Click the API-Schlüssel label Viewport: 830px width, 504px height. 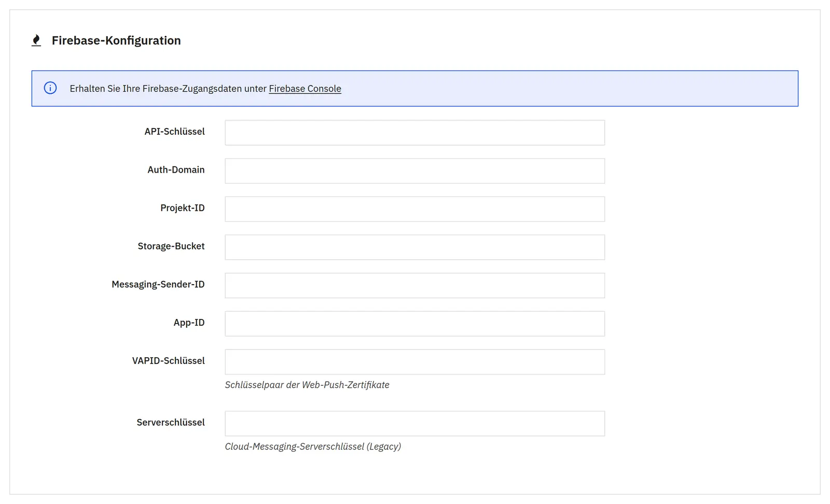pyautogui.click(x=175, y=132)
